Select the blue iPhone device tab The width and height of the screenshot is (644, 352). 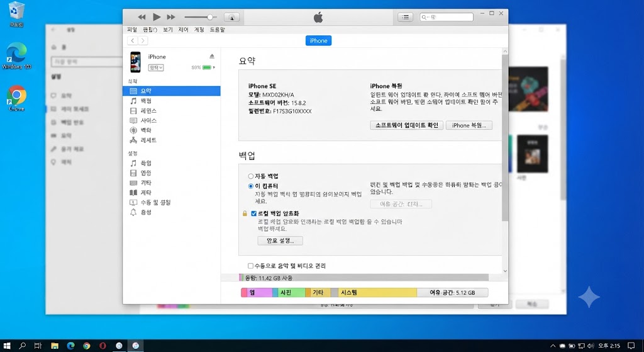tap(318, 41)
